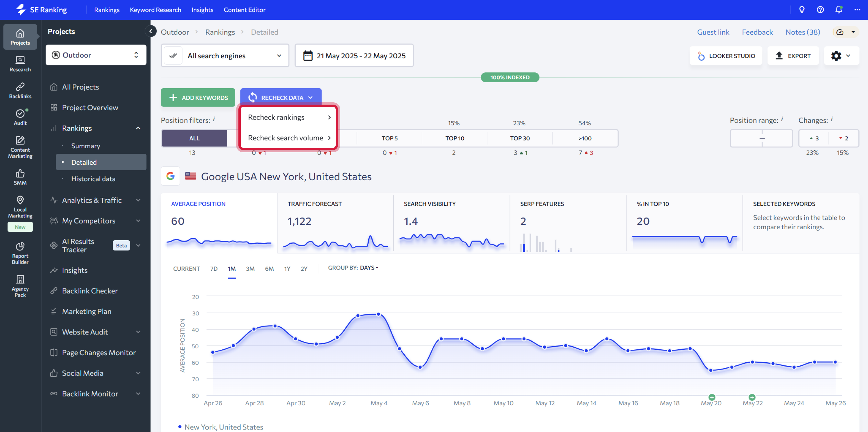Click the lightbulb tips icon
Image resolution: width=868 pixels, height=432 pixels.
[801, 10]
